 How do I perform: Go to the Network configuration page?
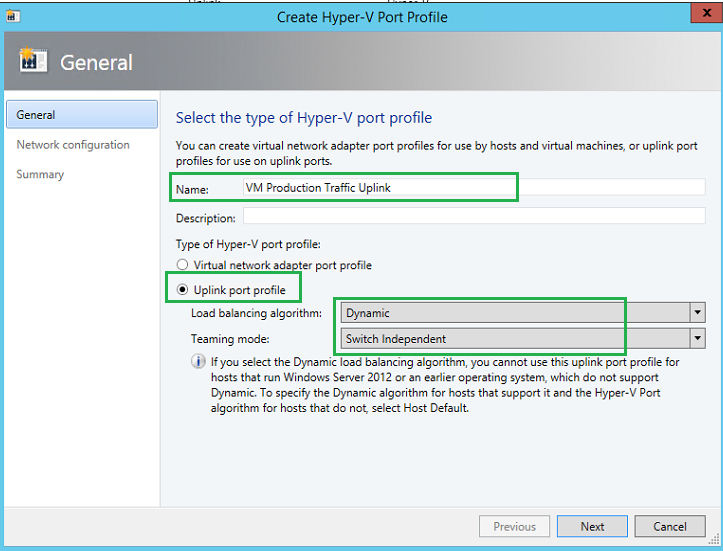click(73, 145)
